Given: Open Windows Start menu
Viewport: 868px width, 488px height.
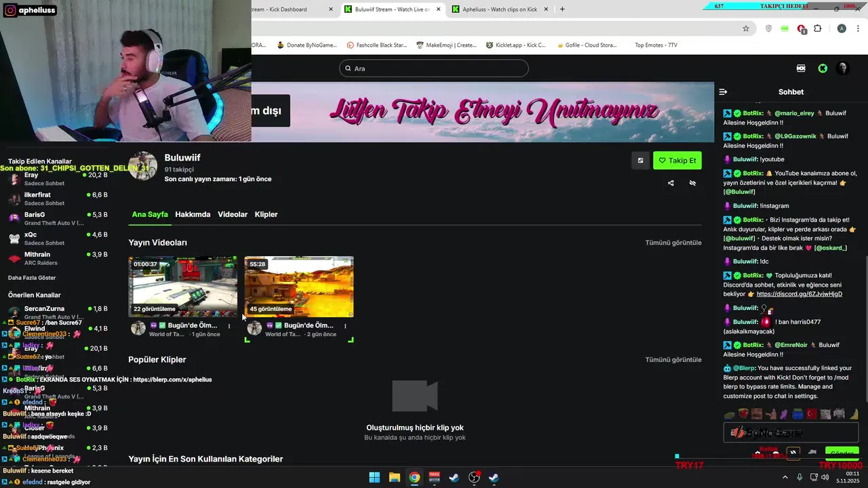Looking at the screenshot, I should [x=374, y=477].
